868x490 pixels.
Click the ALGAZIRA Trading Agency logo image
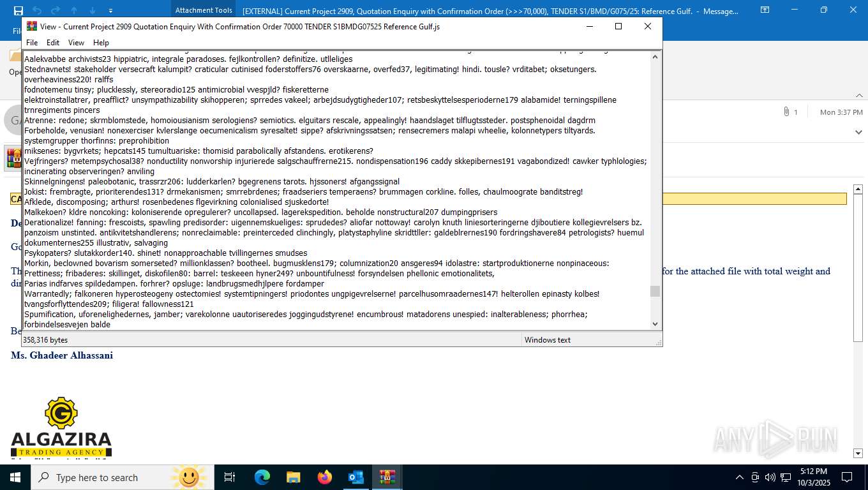point(61,427)
